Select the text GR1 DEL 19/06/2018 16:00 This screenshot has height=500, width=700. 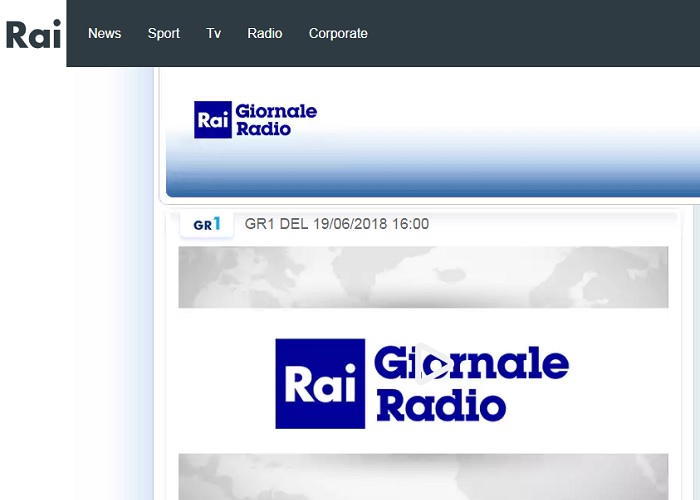click(337, 224)
